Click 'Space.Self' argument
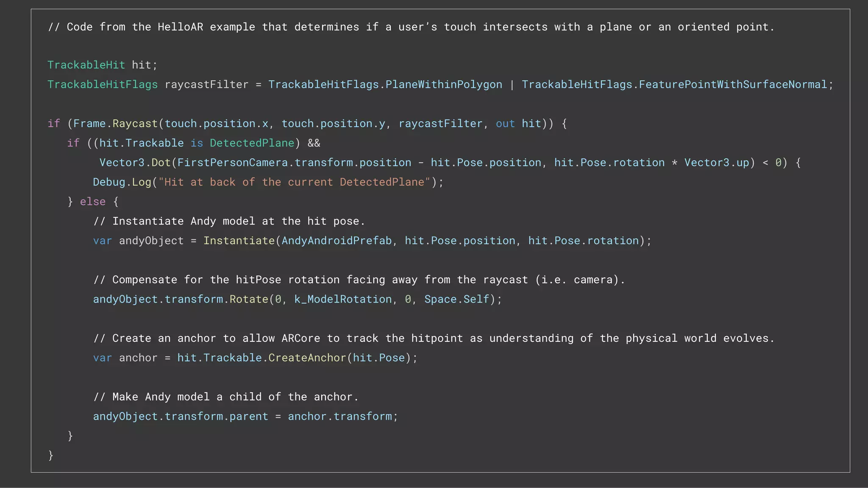 click(x=457, y=299)
